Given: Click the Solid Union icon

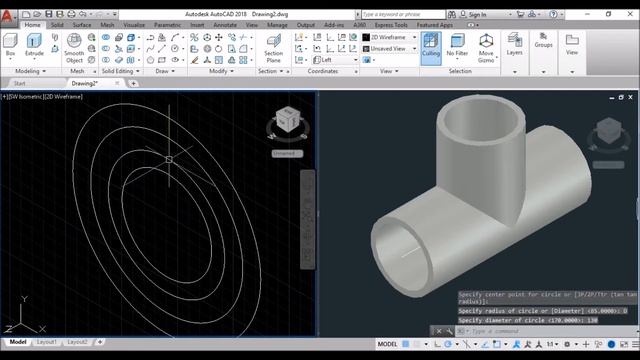Looking at the screenshot, I should (106, 38).
